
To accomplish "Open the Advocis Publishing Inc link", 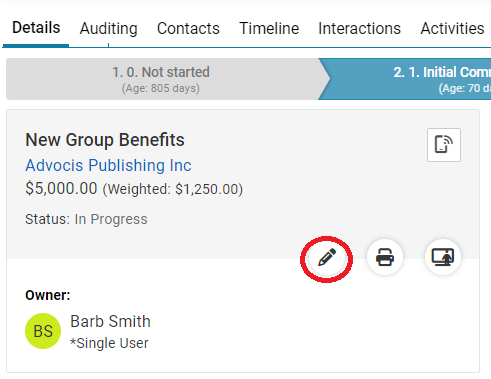I will (108, 165).
